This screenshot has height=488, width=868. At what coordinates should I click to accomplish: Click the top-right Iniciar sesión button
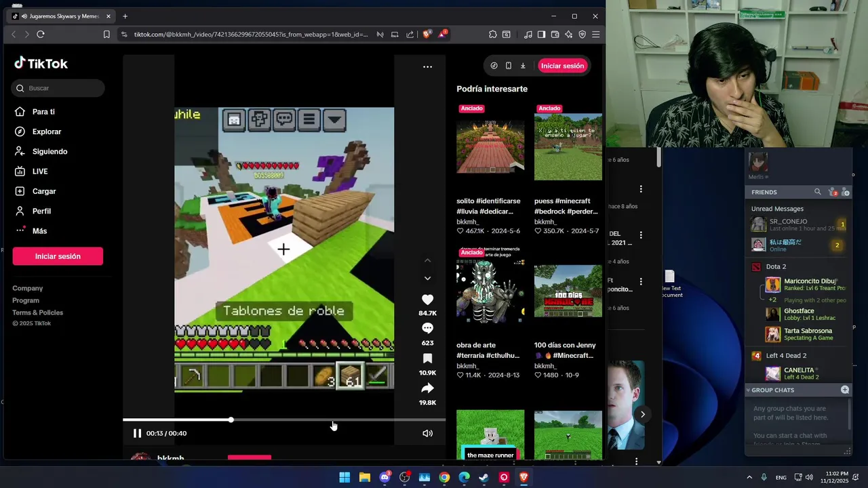click(562, 66)
